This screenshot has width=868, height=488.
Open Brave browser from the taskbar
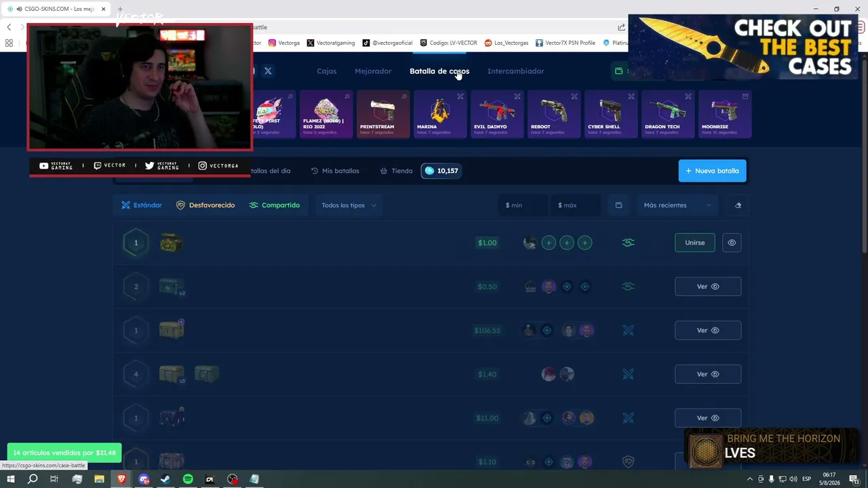pos(121,479)
